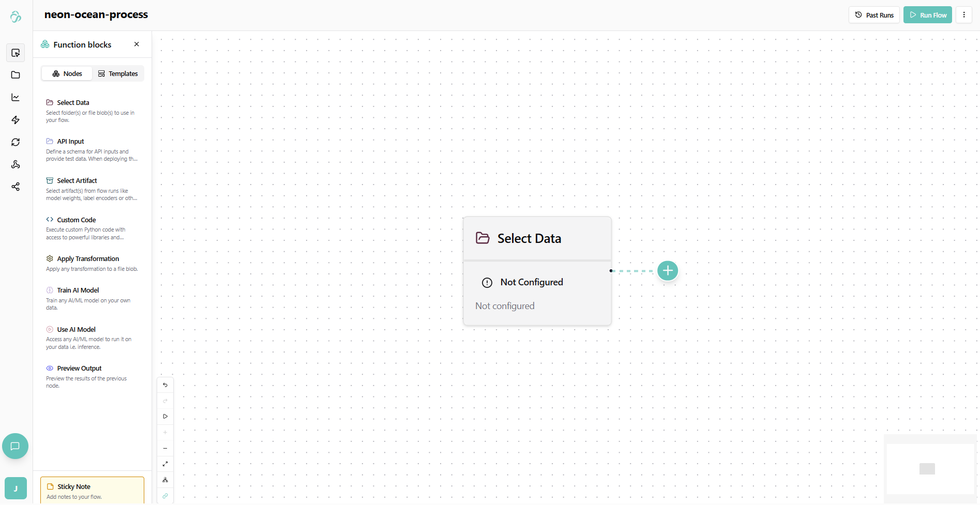
Task: Toggle the link icon on canvas toolbar
Action: (x=165, y=496)
